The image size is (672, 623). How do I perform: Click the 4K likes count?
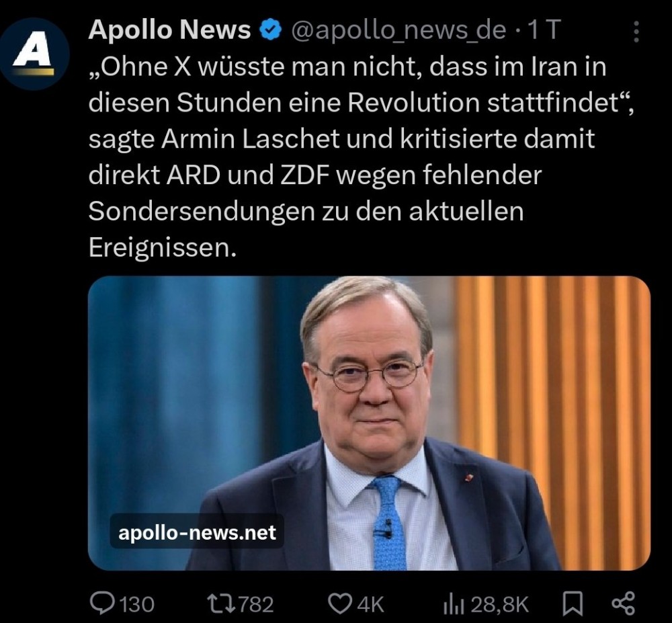370,604
